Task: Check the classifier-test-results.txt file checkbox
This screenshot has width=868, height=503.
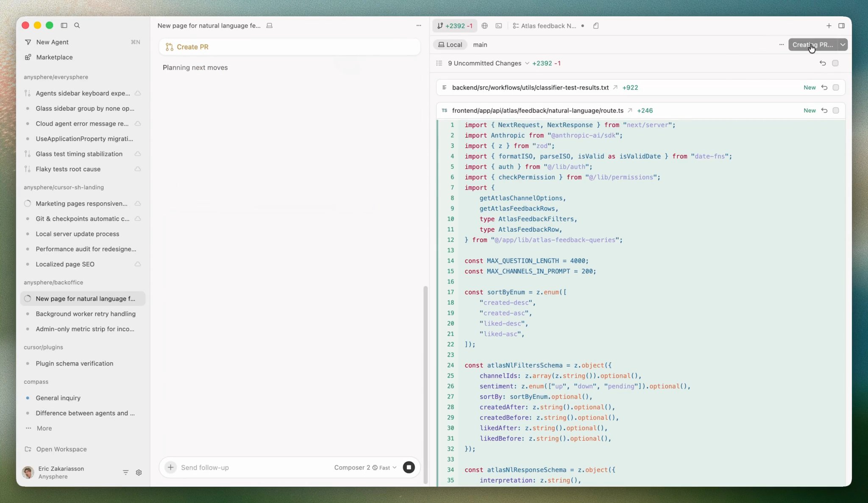Action: tap(835, 87)
